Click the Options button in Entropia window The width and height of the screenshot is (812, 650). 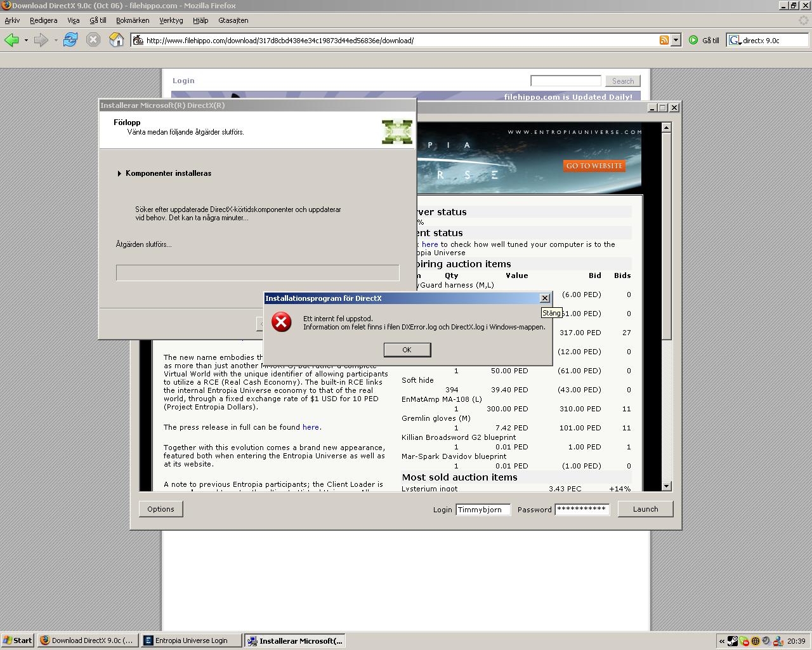point(160,509)
